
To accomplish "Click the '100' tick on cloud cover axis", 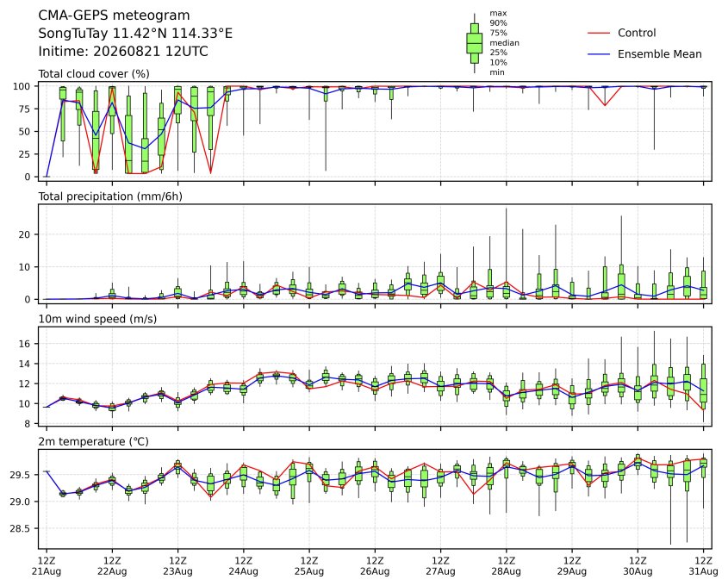I will tap(22, 86).
